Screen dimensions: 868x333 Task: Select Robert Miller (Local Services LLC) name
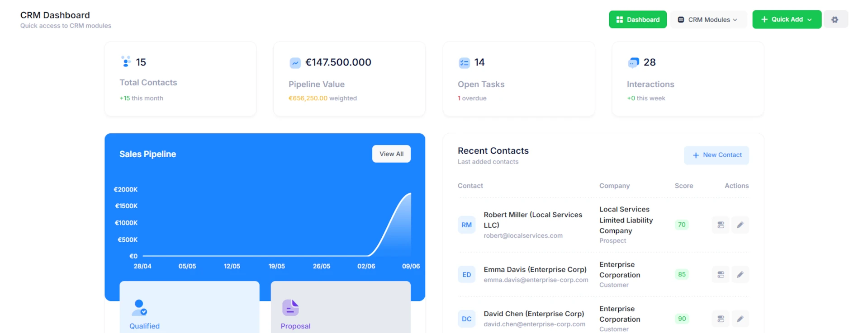(x=533, y=220)
